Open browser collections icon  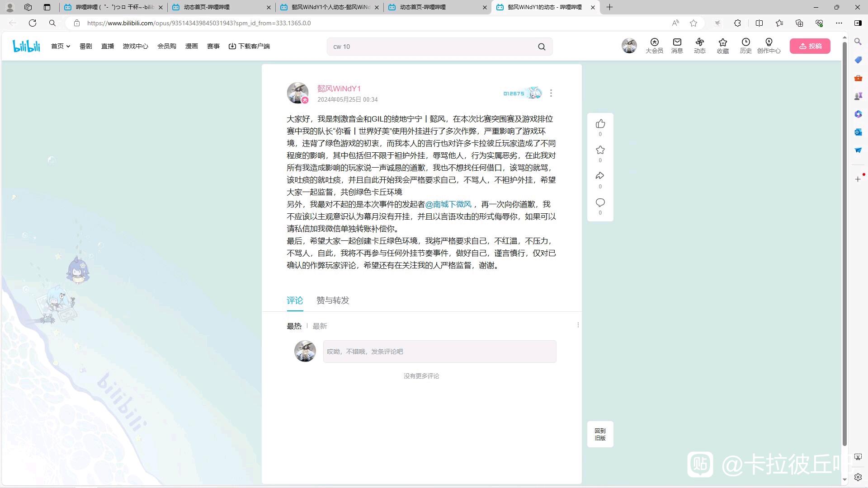tap(799, 23)
